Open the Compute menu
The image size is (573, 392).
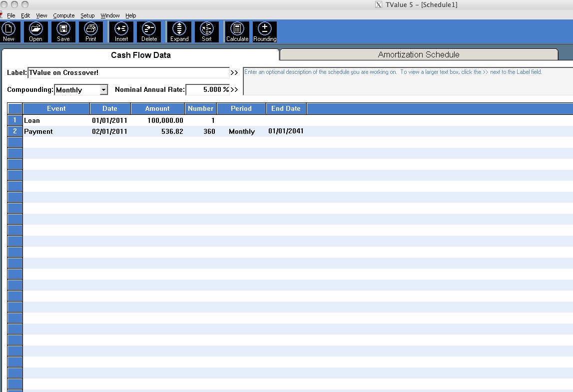tap(64, 15)
